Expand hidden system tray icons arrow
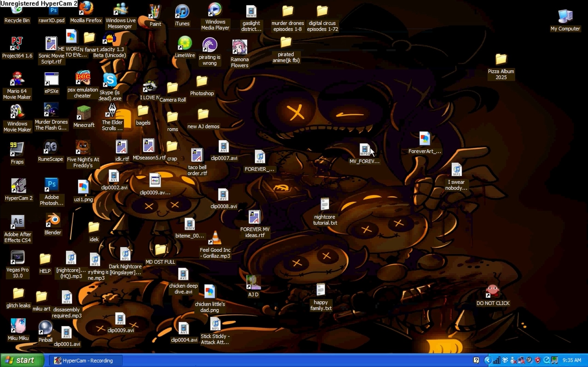Screen dimensions: 588x367 point(487,360)
